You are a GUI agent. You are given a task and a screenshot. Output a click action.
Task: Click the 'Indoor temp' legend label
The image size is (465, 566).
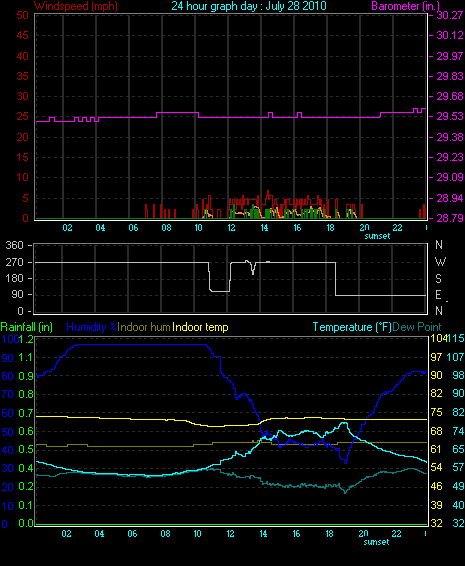pyautogui.click(x=200, y=327)
